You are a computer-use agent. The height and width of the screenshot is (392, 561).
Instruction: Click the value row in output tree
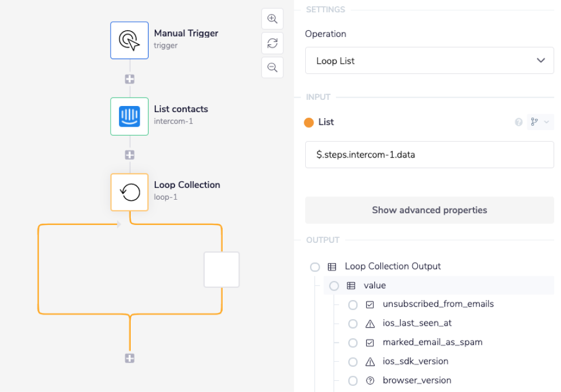[x=438, y=285]
